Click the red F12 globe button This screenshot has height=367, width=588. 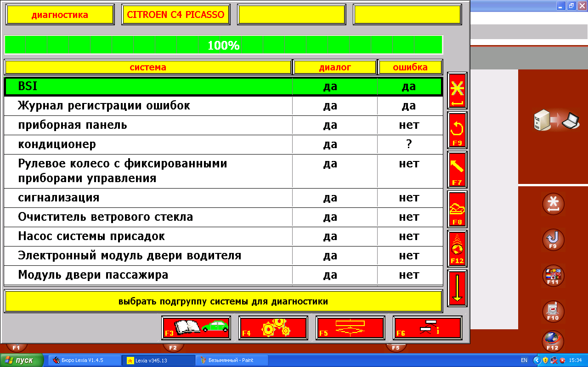(x=457, y=248)
